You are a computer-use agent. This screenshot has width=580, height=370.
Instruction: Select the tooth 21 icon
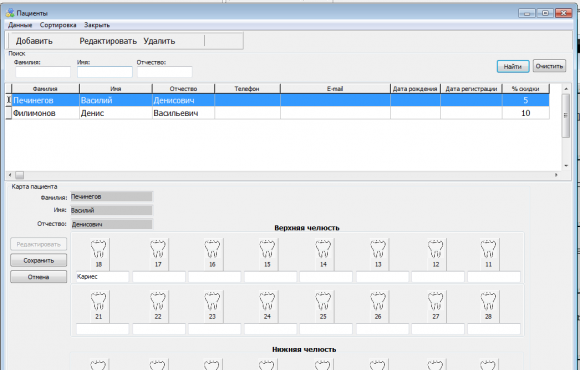[98, 306]
